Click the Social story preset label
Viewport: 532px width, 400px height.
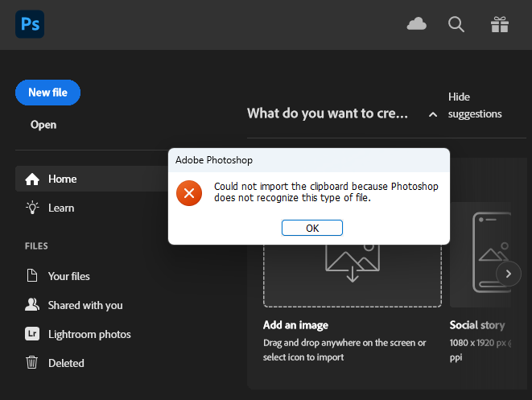[x=477, y=325]
